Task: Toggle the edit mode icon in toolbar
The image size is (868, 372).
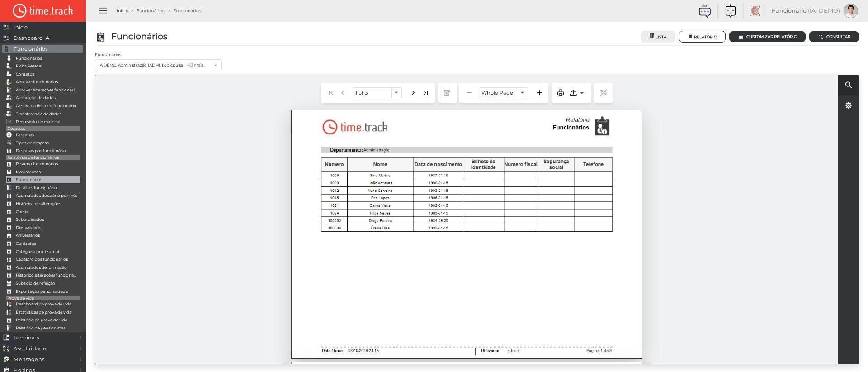Action: click(447, 93)
